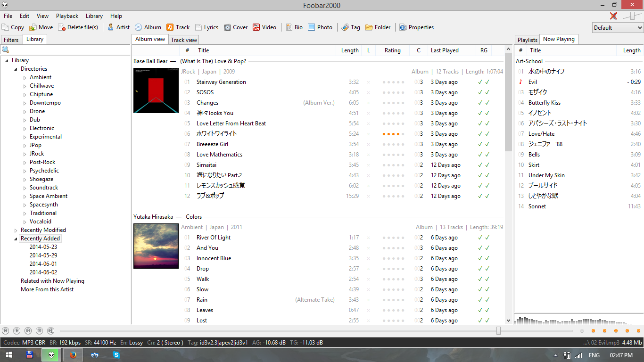Open the View menu
The height and width of the screenshot is (362, 644).
coord(42,16)
